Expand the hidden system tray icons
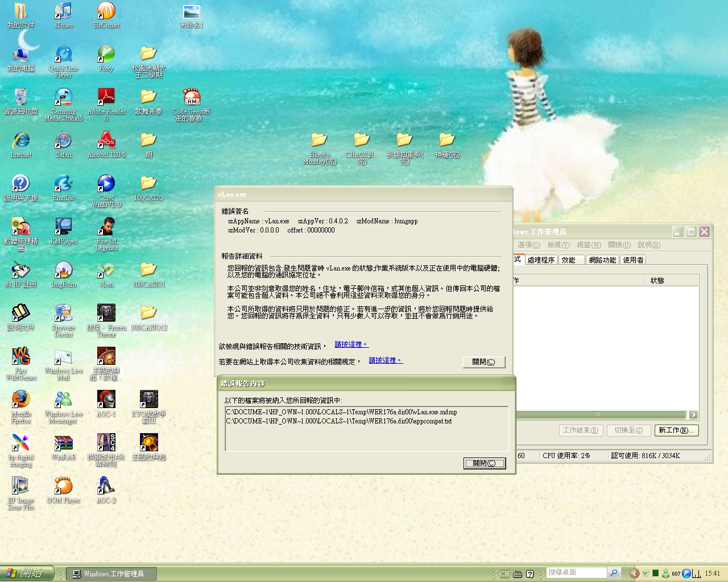 [634, 573]
